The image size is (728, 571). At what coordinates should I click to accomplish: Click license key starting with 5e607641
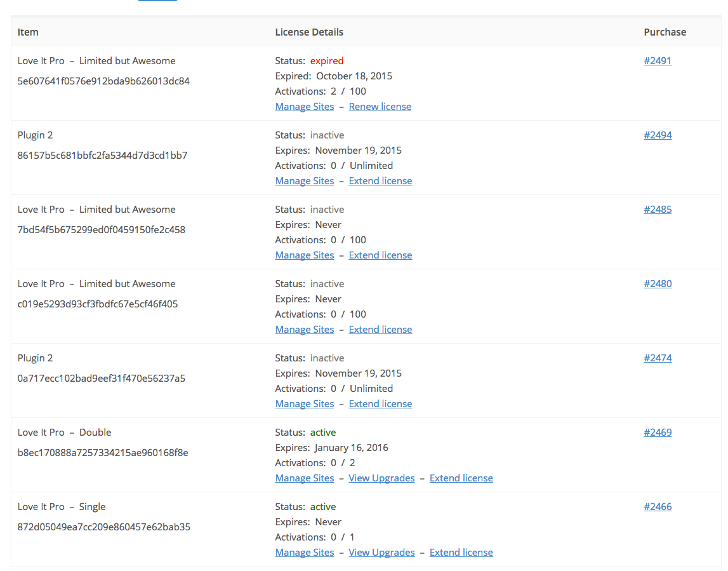(x=103, y=81)
